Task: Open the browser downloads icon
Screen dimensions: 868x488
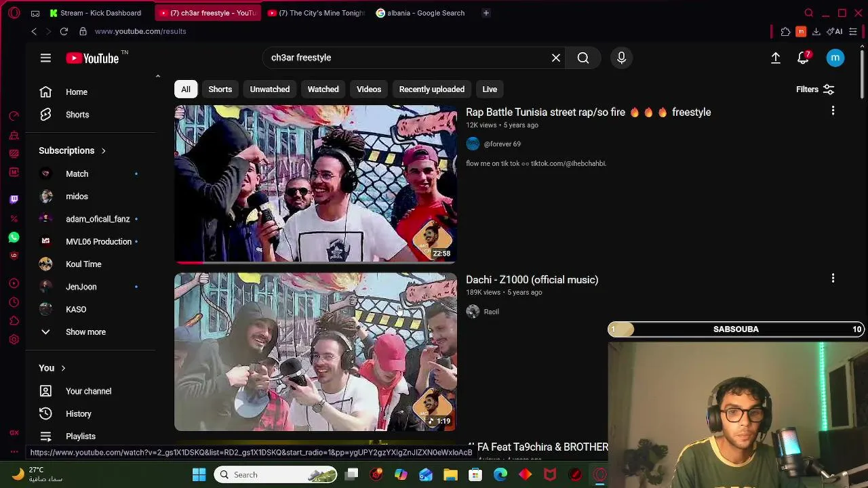Action: pos(816,31)
